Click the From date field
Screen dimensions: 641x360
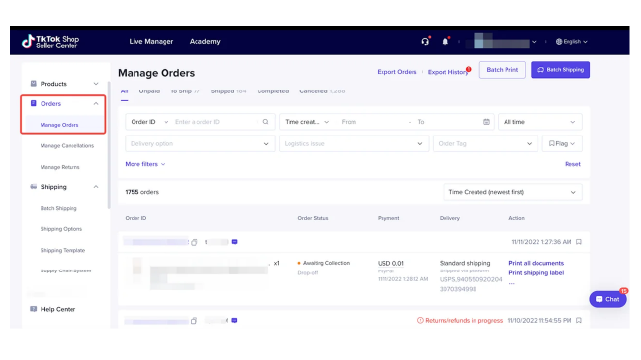(372, 122)
